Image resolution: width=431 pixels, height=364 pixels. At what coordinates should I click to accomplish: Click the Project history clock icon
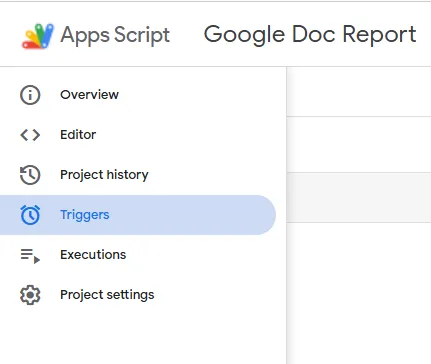tap(30, 175)
